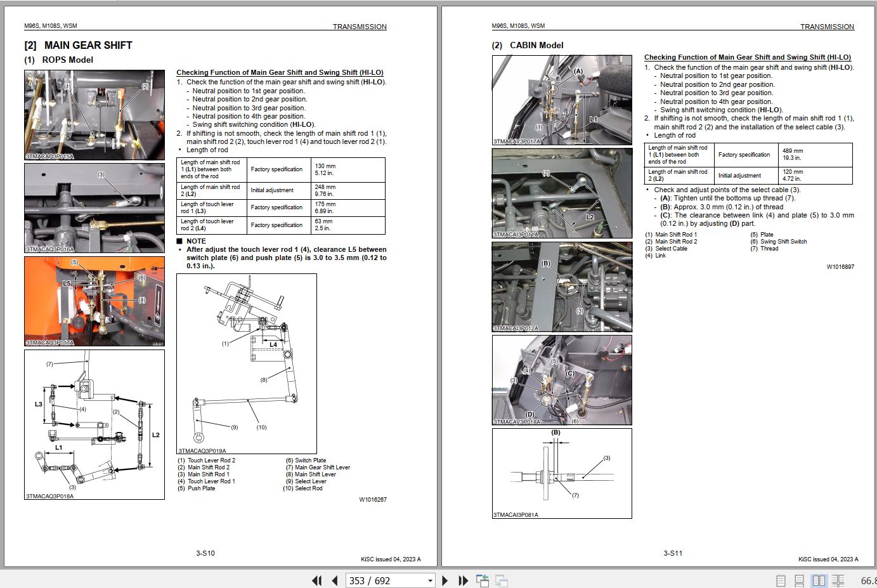This screenshot has height=588, width=877.
Task: Click the CABIN Model heading
Action: [528, 45]
